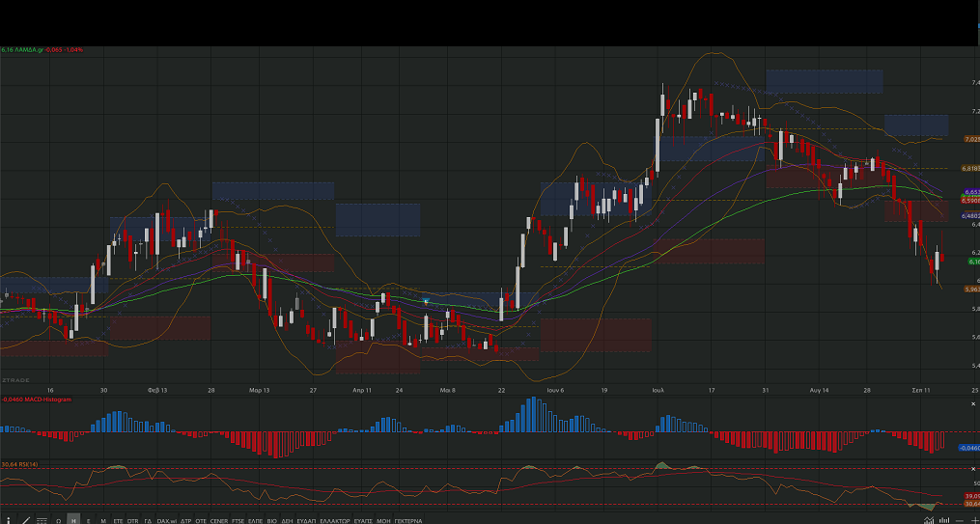The height and width of the screenshot is (524, 980).
Task: Load the ΔΤΡ symbol shortcut
Action: point(185,520)
